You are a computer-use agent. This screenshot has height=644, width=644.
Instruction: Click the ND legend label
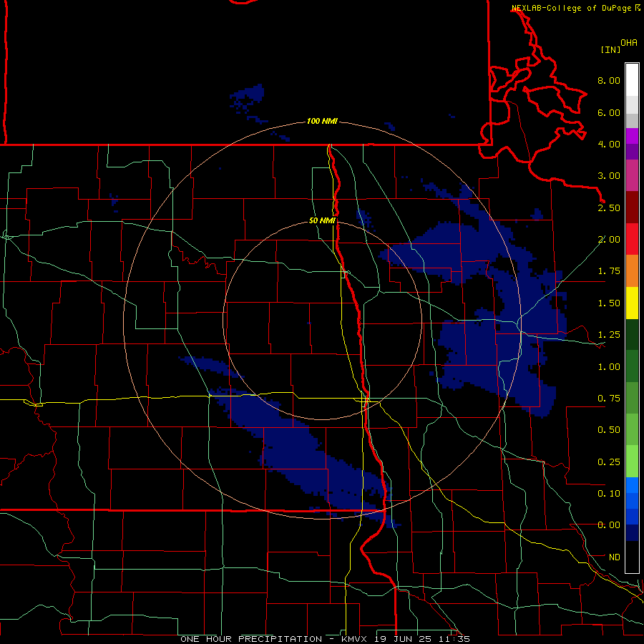pyautogui.click(x=615, y=557)
